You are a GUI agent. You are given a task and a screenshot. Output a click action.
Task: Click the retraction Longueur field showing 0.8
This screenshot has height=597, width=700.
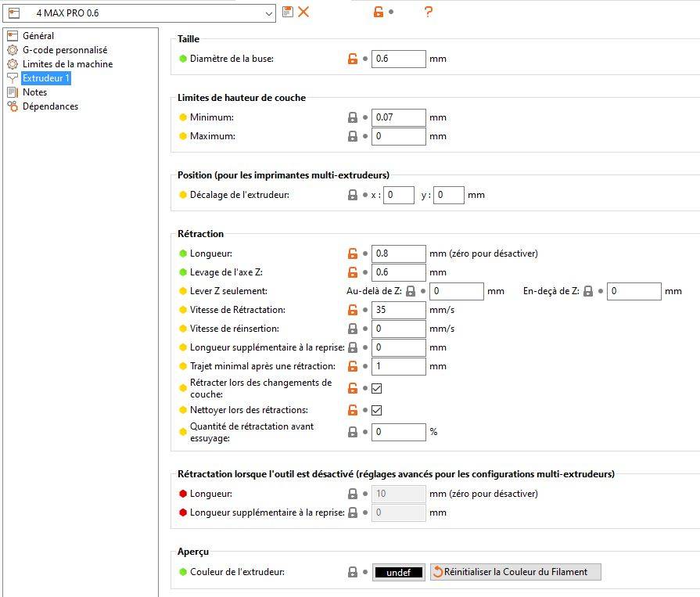pyautogui.click(x=398, y=254)
